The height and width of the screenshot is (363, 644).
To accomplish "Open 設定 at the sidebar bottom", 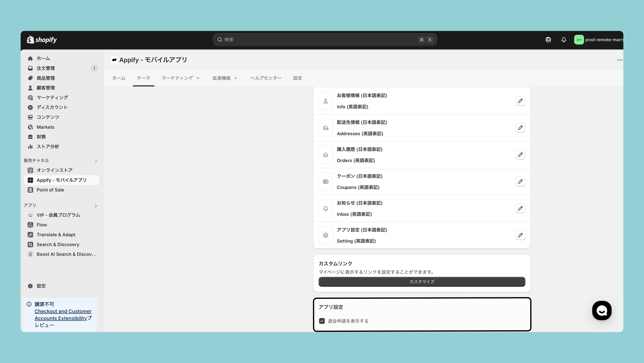I will (62, 286).
